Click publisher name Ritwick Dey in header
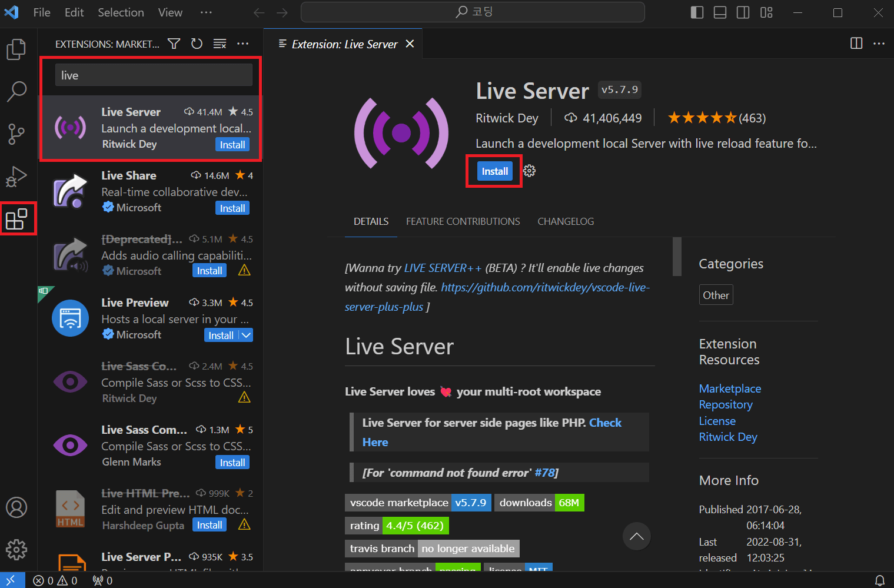 point(507,118)
